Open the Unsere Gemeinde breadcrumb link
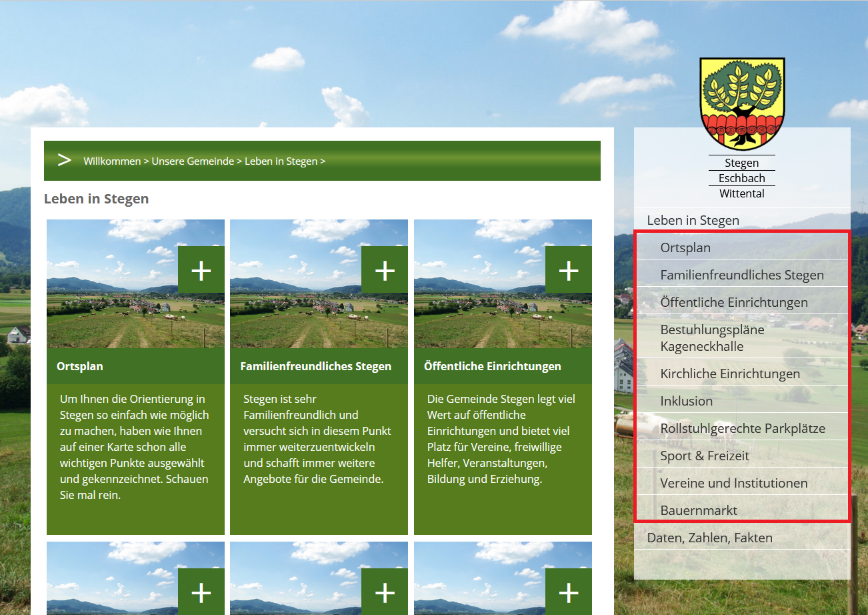Viewport: 868px width, 615px height. click(193, 161)
